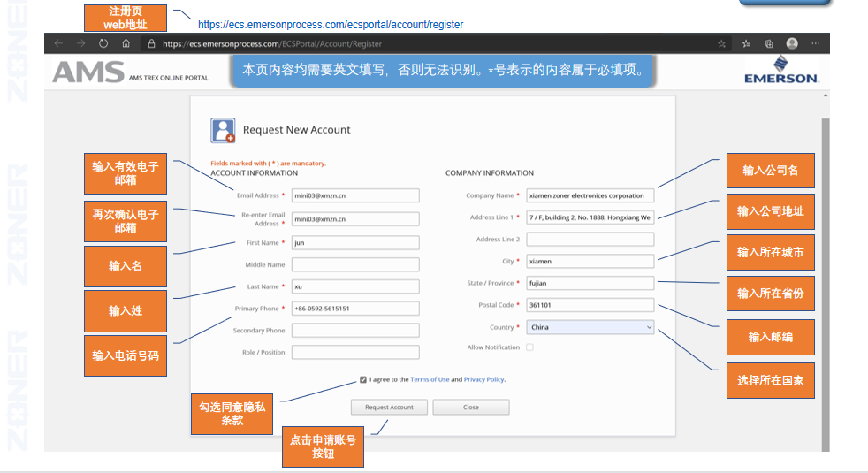Add page to favorites with star icon

[722, 43]
